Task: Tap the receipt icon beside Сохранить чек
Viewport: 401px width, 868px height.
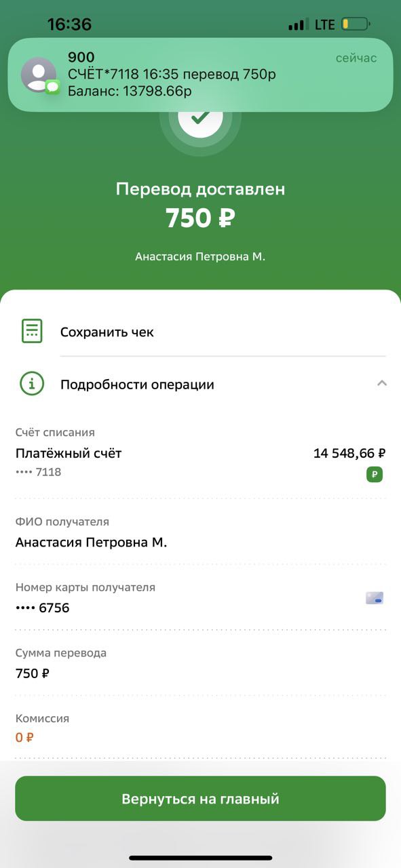Action: tap(32, 331)
